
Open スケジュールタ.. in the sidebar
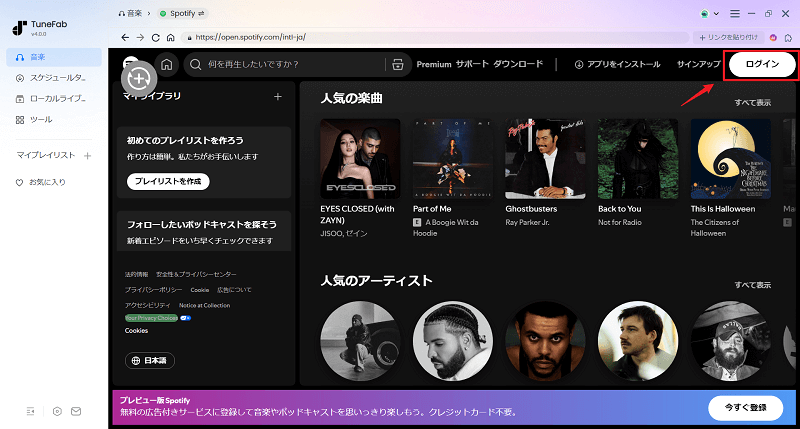point(54,78)
